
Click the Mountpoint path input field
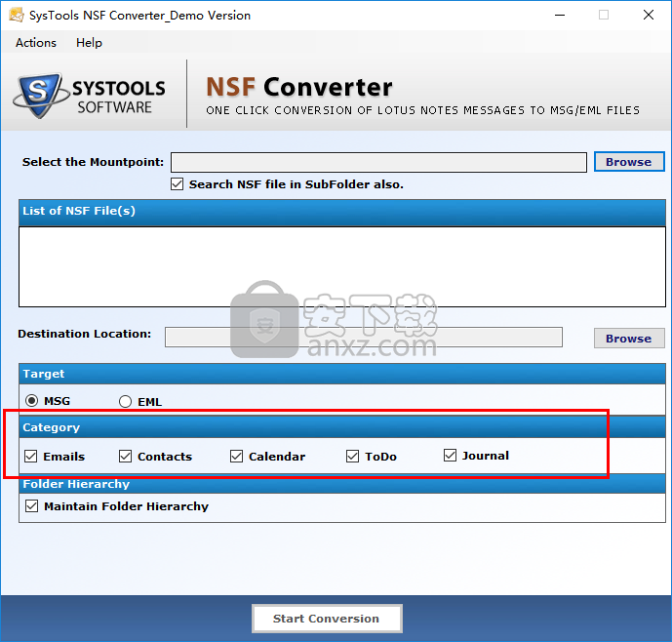pos(378,163)
